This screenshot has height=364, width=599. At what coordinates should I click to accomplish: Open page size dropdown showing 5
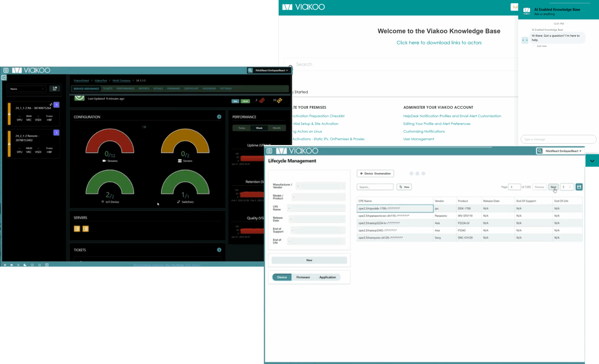tap(567, 187)
